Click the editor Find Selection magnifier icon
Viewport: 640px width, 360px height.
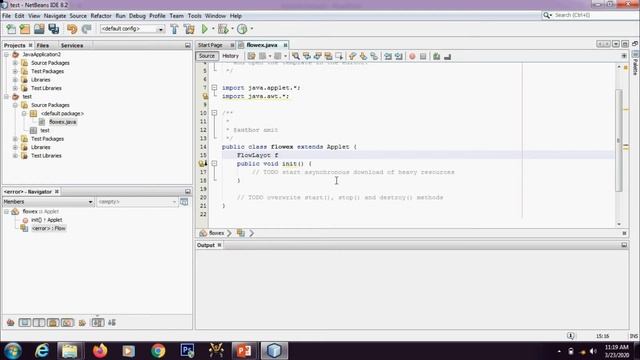[x=296, y=56]
